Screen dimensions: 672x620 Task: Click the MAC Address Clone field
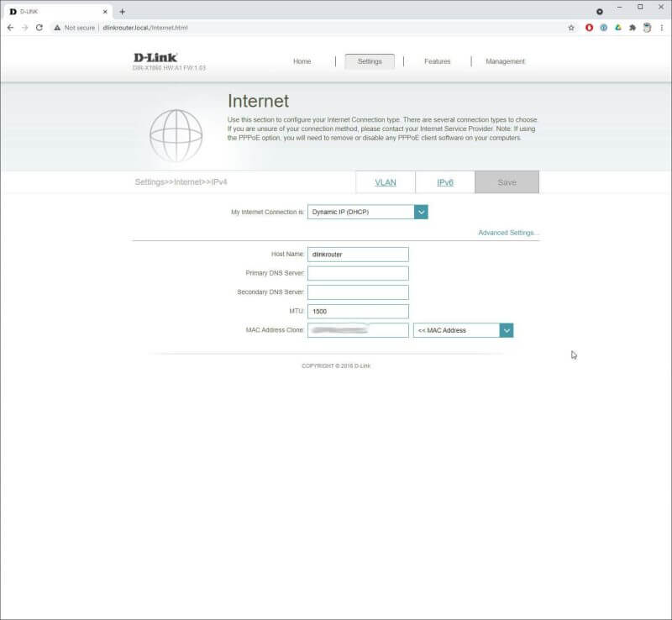coord(359,330)
